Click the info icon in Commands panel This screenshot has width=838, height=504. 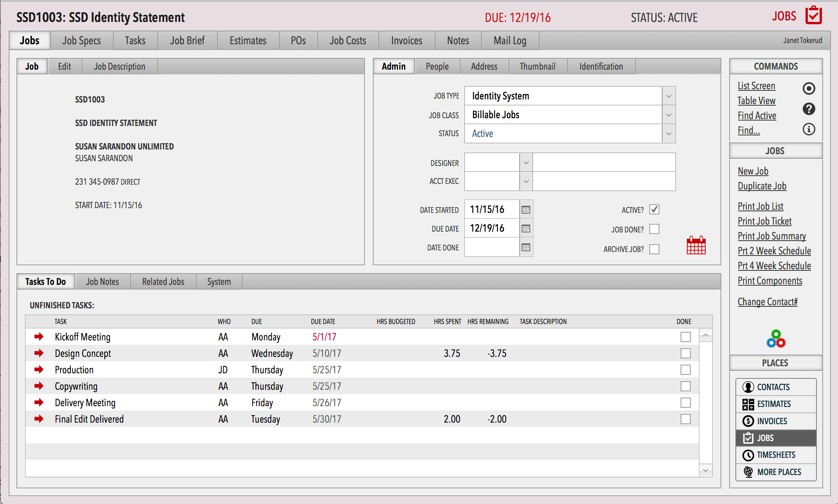(x=809, y=129)
